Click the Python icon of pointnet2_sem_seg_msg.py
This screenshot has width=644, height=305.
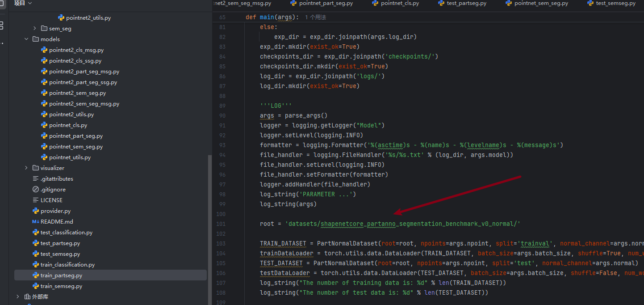click(44, 104)
